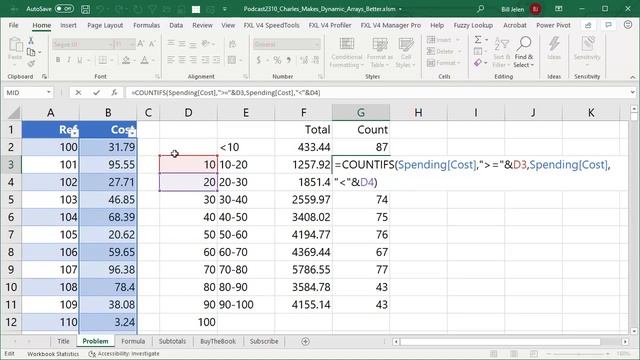The image size is (640, 360).
Task: Click the AutoSum sigma icon
Action: pyautogui.click(x=478, y=40)
